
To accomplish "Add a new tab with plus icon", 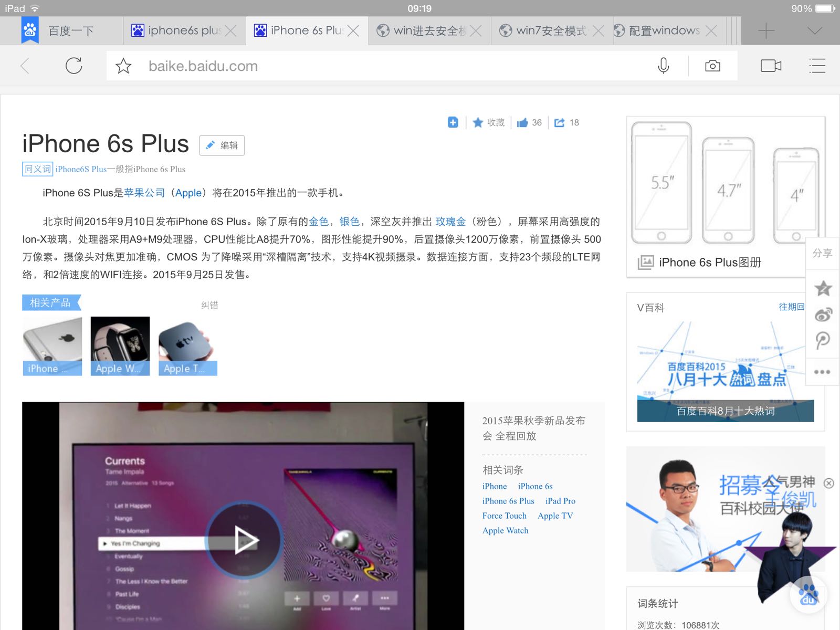I will point(766,31).
